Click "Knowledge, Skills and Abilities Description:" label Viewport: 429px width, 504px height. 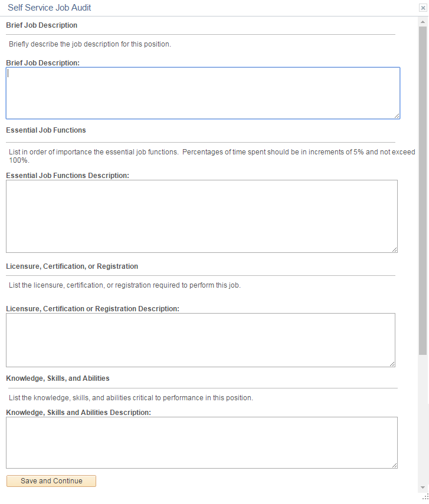pos(78,412)
